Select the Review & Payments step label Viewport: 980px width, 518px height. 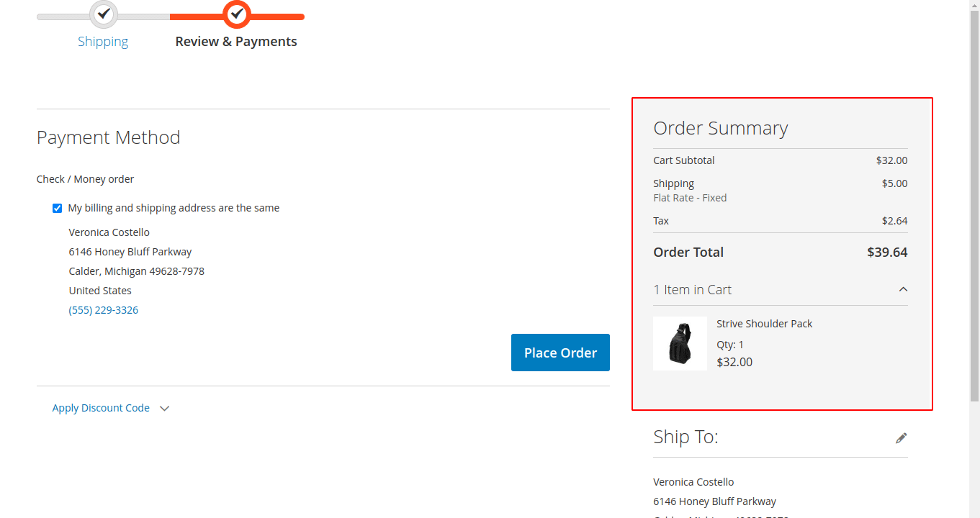(236, 42)
